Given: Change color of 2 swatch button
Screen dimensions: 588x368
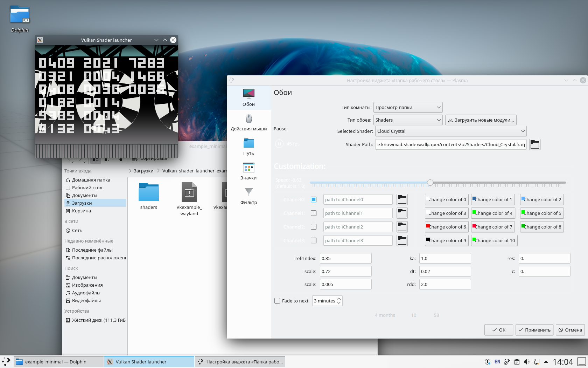Looking at the screenshot, I should tap(542, 199).
